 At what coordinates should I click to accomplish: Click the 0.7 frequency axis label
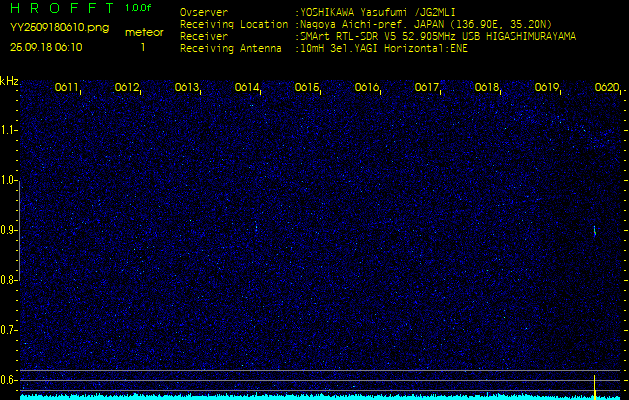[x=9, y=330]
